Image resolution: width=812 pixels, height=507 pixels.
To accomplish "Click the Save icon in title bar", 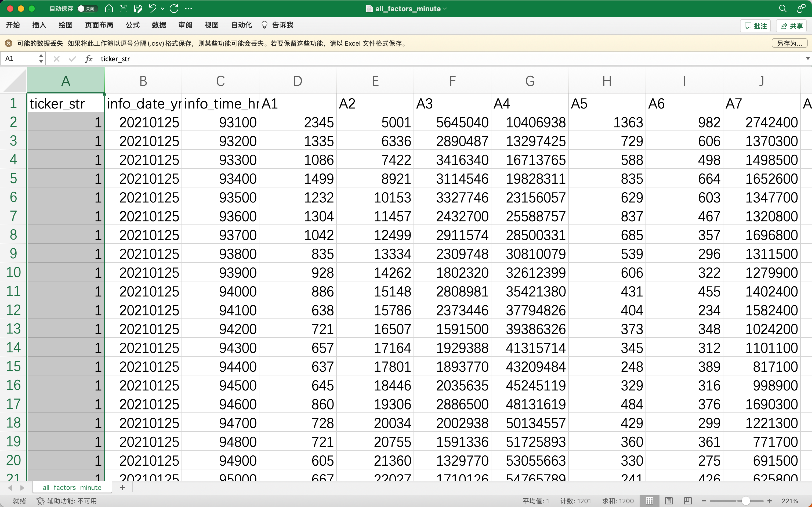I will (x=123, y=9).
